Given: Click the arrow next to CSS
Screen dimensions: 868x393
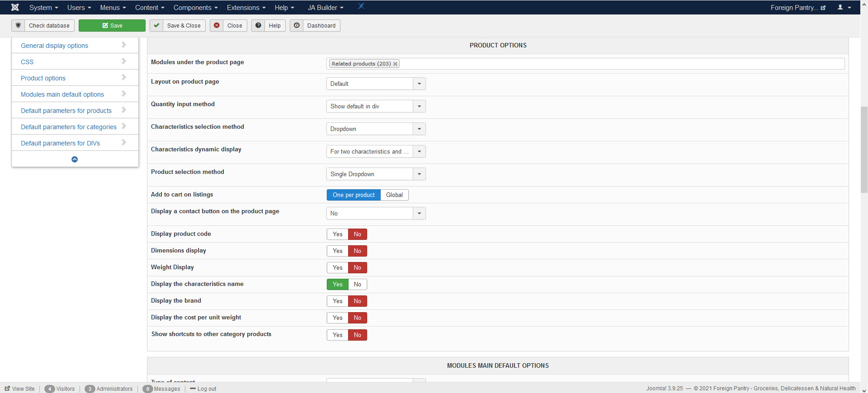Looking at the screenshot, I should tap(124, 61).
